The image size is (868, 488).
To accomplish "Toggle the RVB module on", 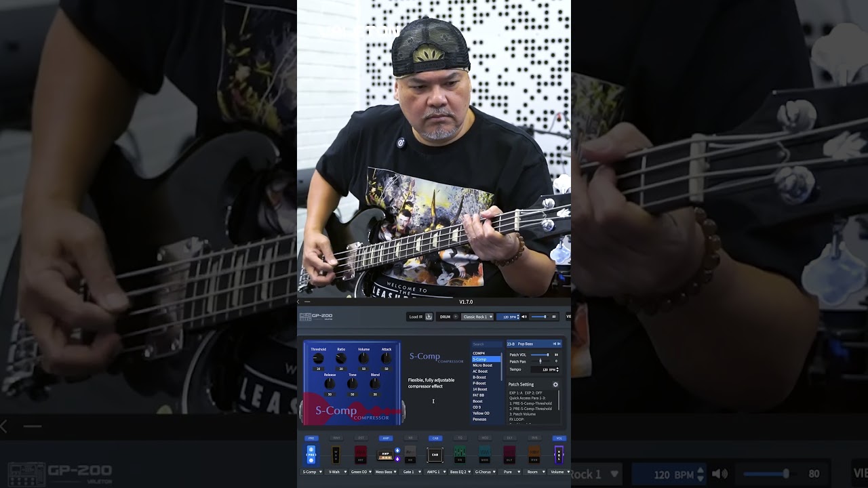I will pos(534,439).
